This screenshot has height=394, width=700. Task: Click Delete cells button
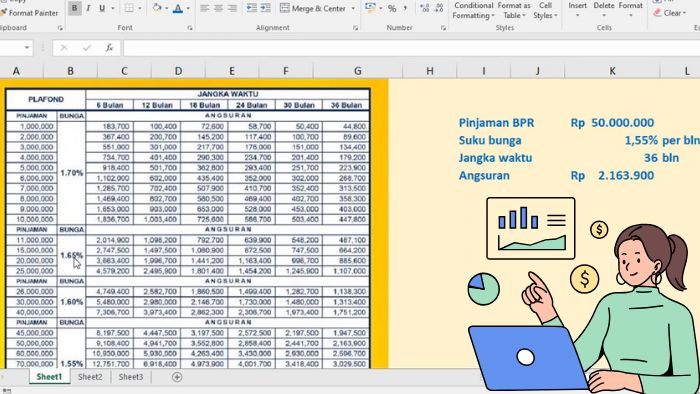pos(604,9)
